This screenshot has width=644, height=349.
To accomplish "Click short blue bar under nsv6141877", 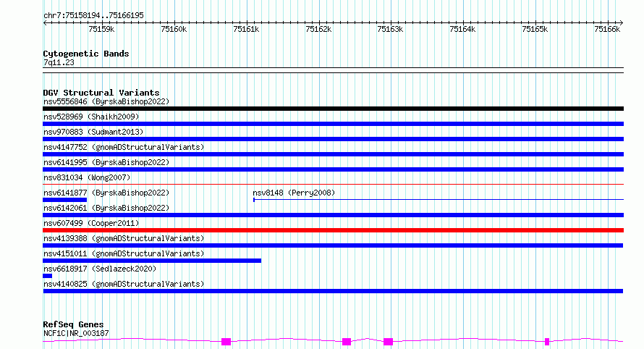I will [x=65, y=200].
